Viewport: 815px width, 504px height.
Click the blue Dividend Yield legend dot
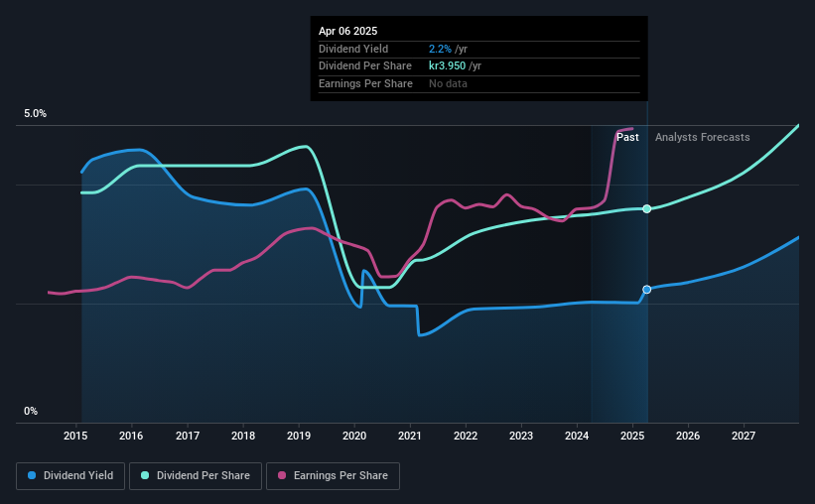pyautogui.click(x=32, y=475)
